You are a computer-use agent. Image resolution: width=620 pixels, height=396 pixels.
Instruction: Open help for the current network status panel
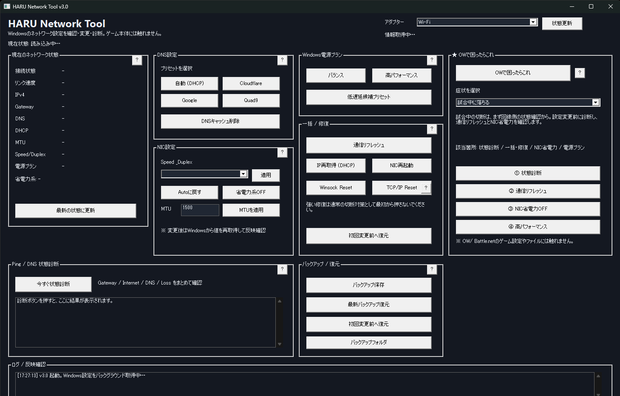pos(137,60)
